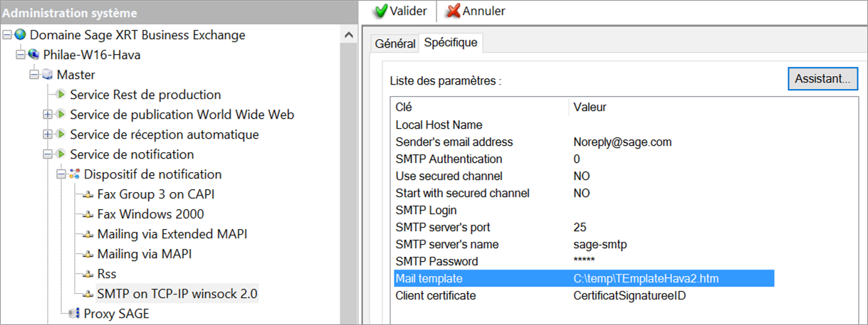This screenshot has height=325, width=868.
Task: Open the Assistant... wizard button
Action: (x=822, y=79)
